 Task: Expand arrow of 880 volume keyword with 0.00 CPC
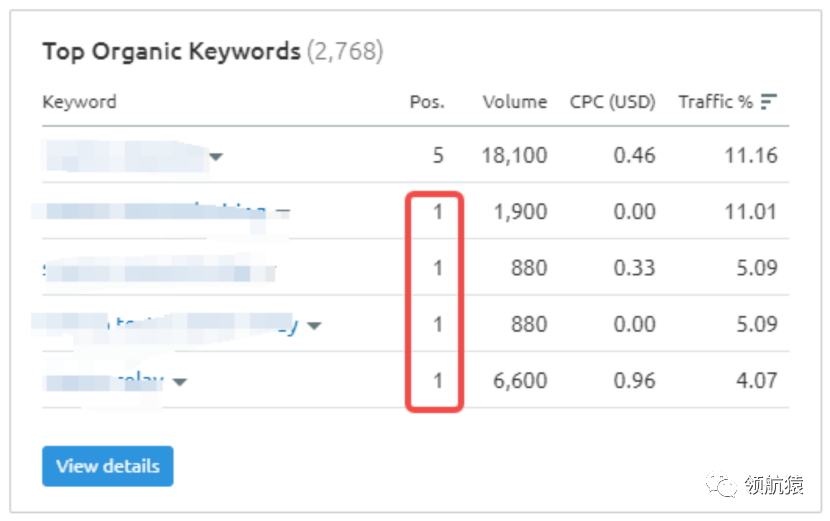314,326
